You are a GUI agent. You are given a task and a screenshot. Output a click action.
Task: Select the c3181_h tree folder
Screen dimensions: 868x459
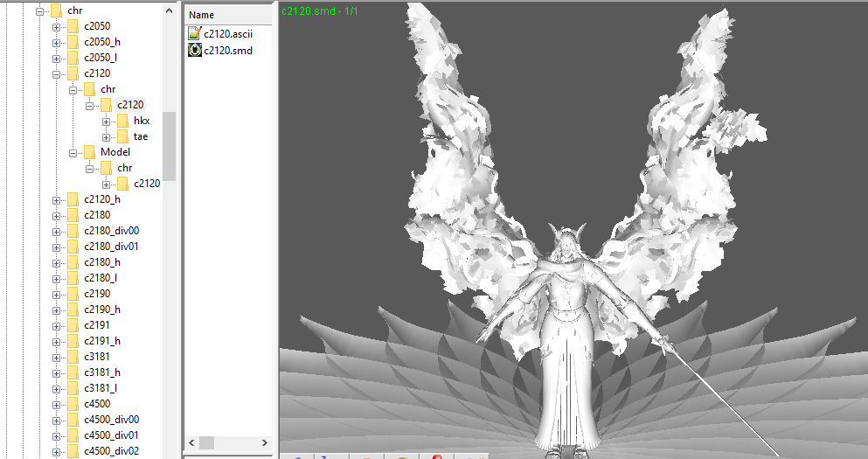[x=102, y=372]
